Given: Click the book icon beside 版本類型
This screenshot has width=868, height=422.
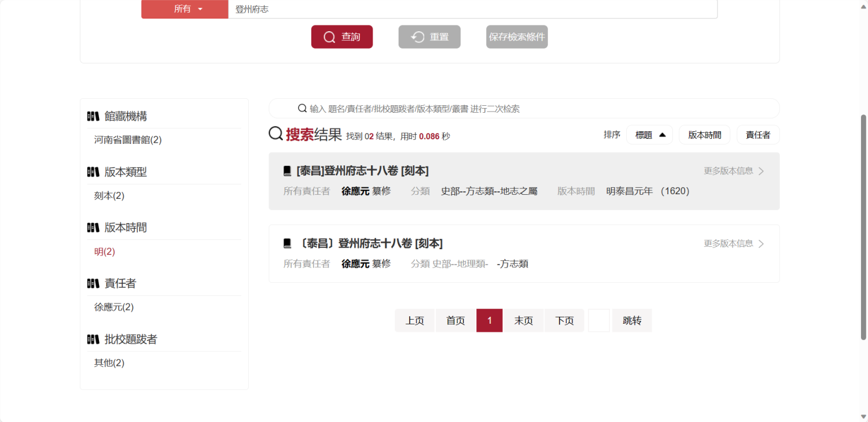Looking at the screenshot, I should coord(93,172).
